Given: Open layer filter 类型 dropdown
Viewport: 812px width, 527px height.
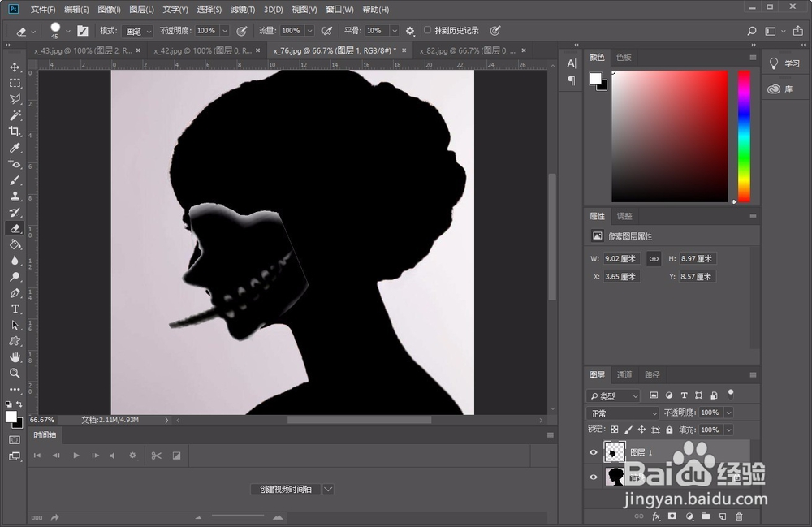Looking at the screenshot, I should point(614,396).
